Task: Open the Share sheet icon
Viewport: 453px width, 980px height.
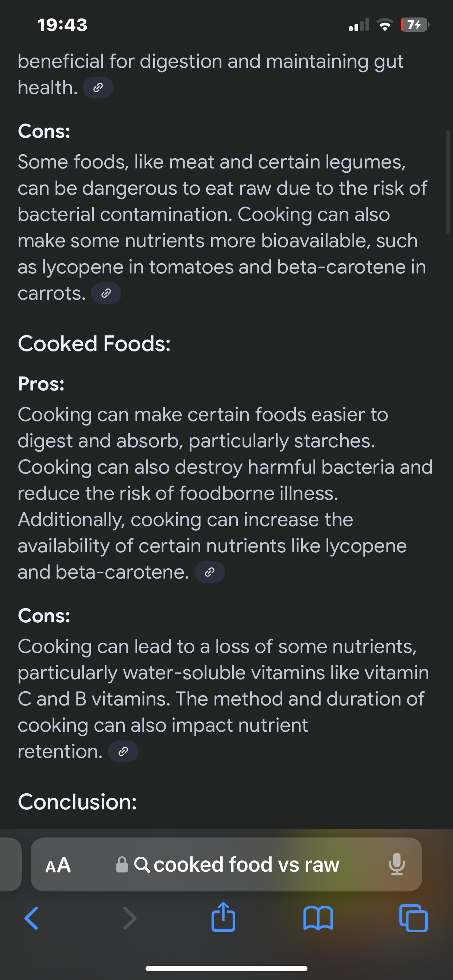Action: (x=224, y=917)
